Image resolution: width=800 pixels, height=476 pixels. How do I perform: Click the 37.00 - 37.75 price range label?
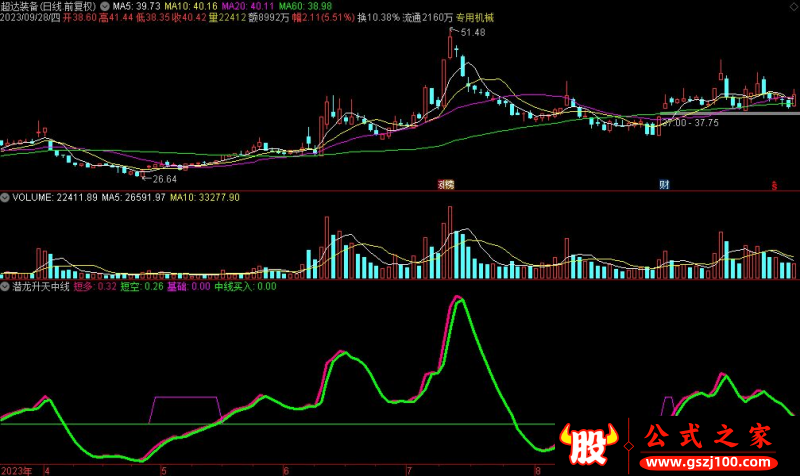tap(690, 123)
